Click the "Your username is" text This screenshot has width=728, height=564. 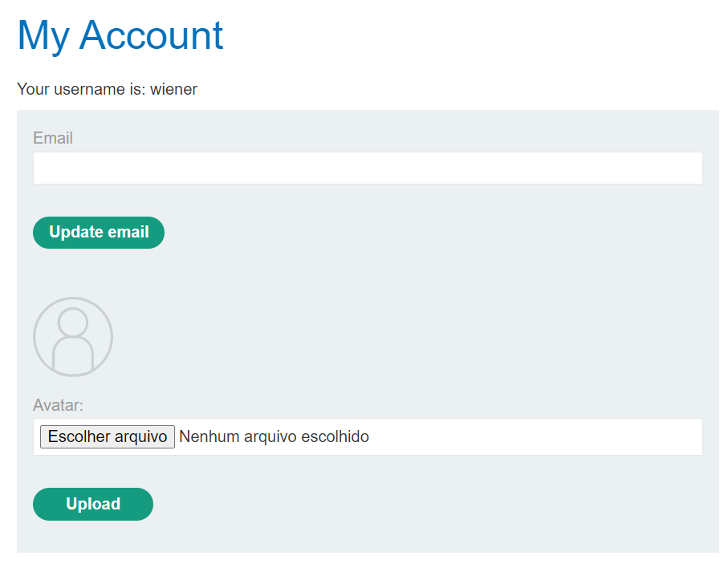[x=81, y=89]
